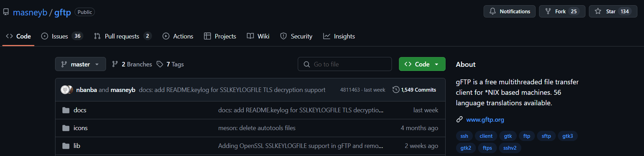The image size is (644, 156).
Task: Click the docs folder icon
Action: pos(66,110)
